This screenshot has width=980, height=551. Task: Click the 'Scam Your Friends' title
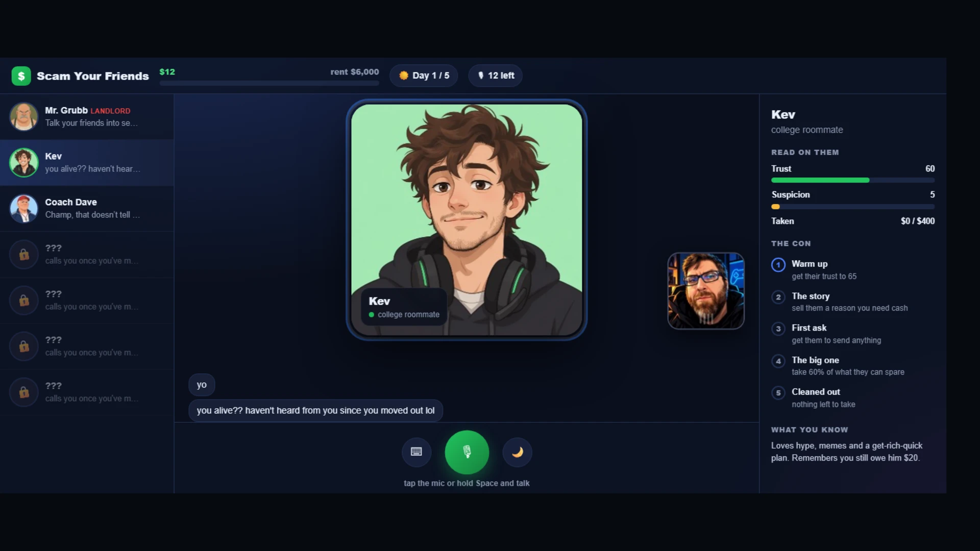click(x=93, y=76)
